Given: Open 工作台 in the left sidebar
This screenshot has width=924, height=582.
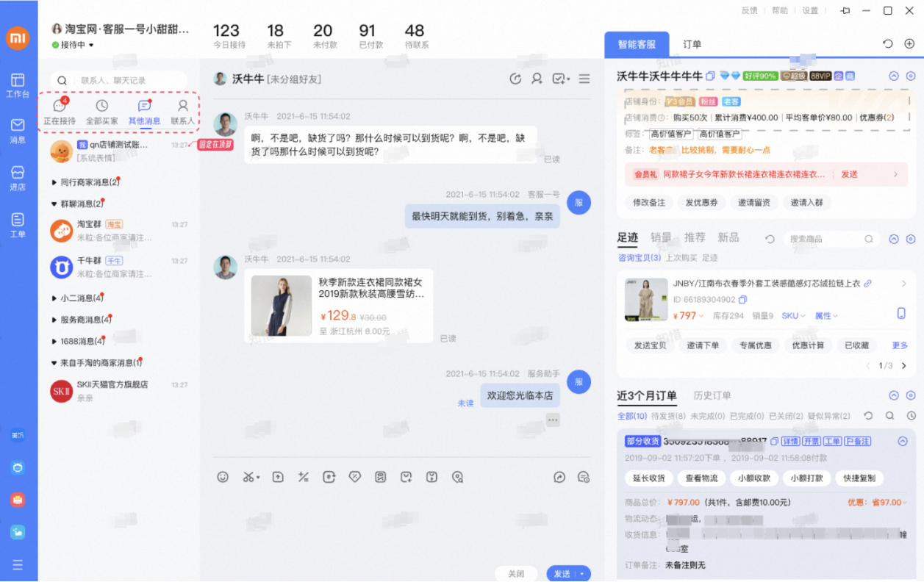Looking at the screenshot, I should (18, 85).
